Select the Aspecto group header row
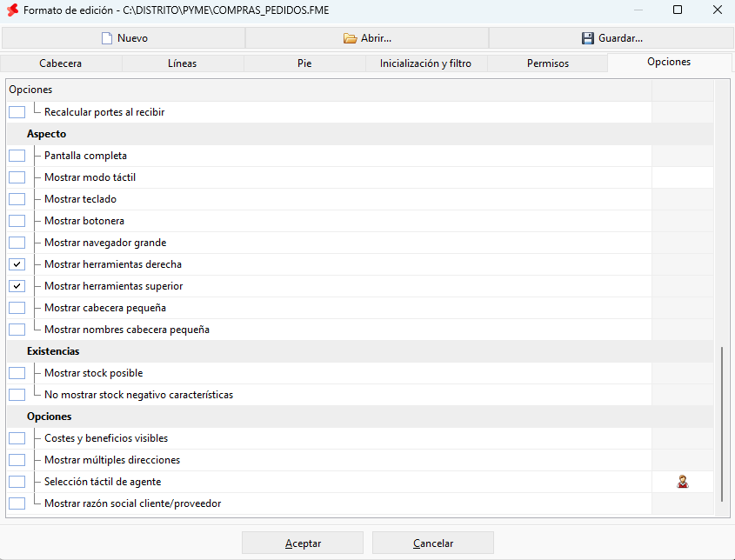 360,134
